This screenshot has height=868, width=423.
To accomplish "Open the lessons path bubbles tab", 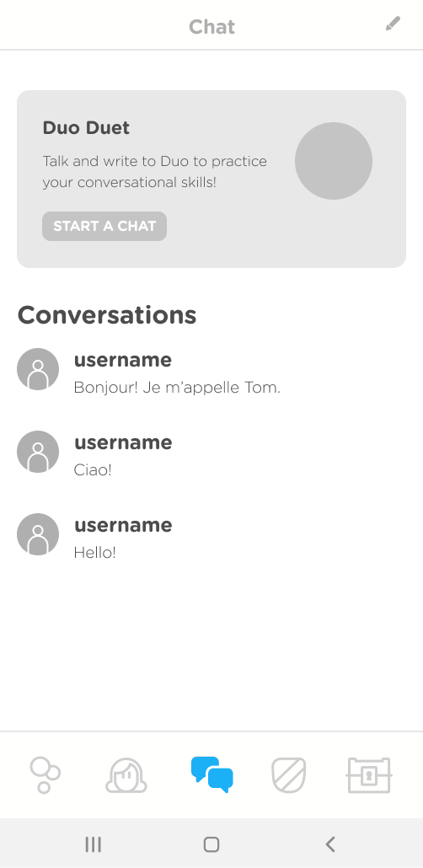I will click(45, 774).
